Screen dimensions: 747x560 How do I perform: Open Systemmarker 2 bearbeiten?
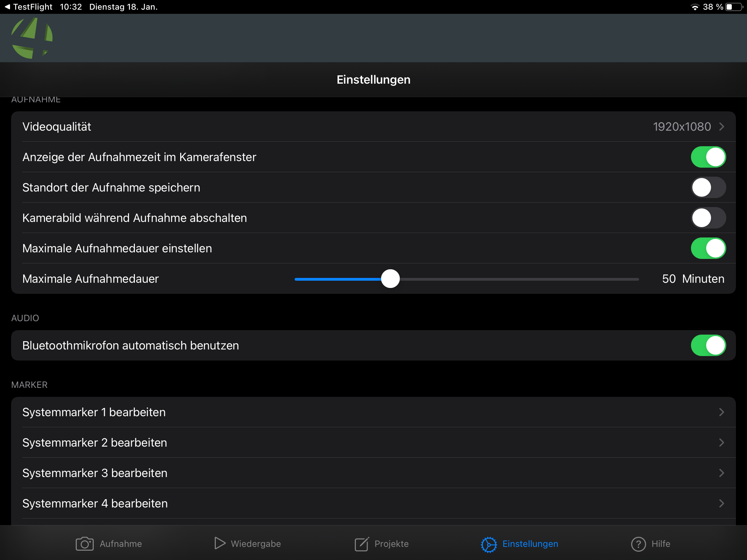[x=373, y=442]
